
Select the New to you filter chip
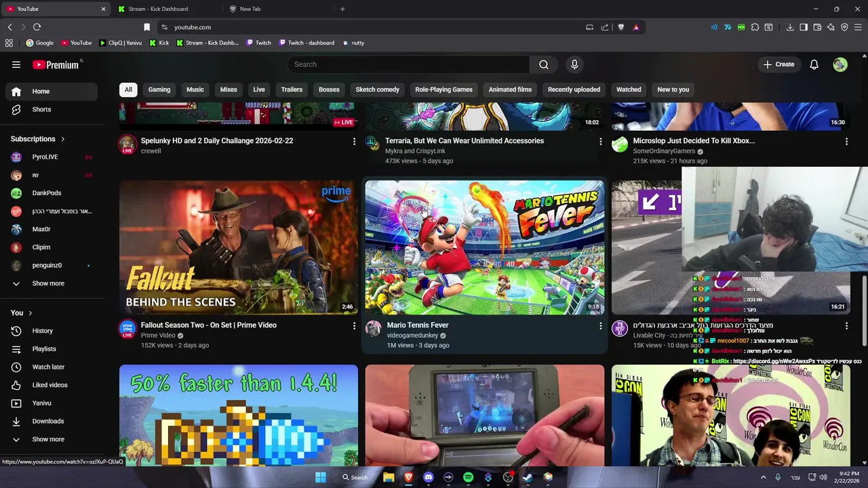[x=673, y=89]
